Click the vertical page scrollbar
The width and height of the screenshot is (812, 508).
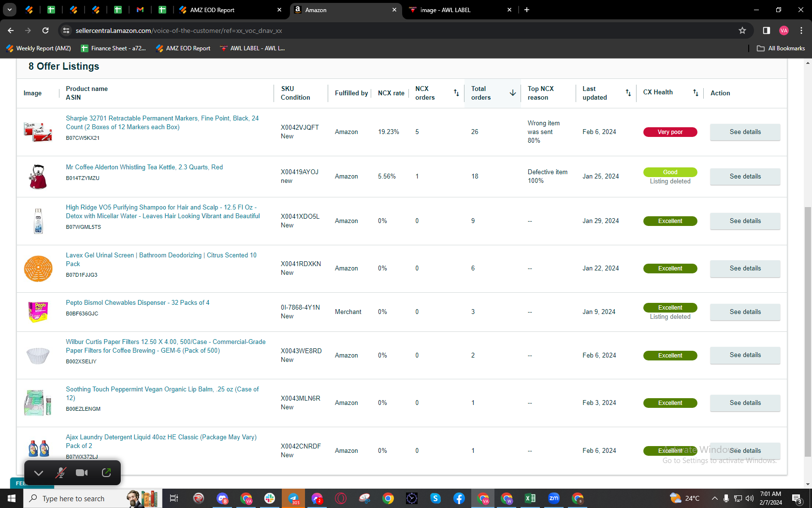point(808,331)
